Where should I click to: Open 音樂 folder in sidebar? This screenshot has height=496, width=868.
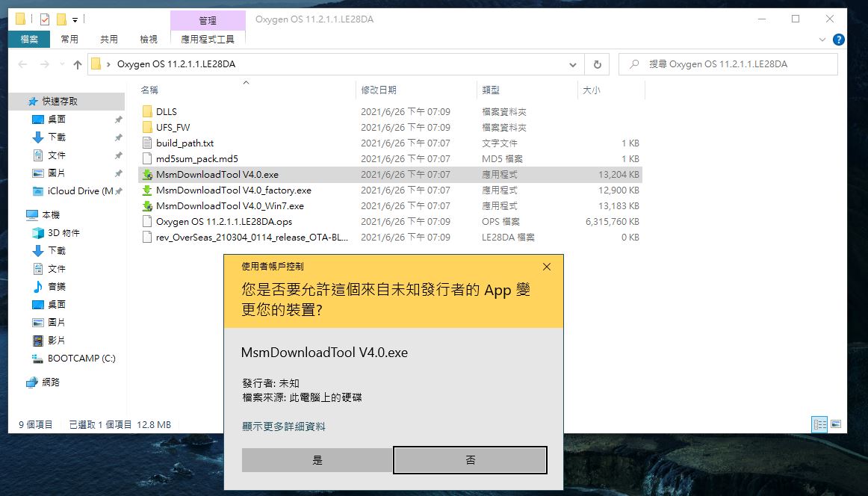tap(50, 286)
